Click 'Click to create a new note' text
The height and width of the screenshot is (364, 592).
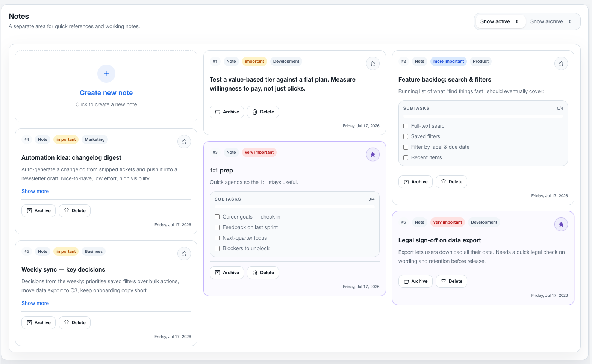(x=106, y=105)
